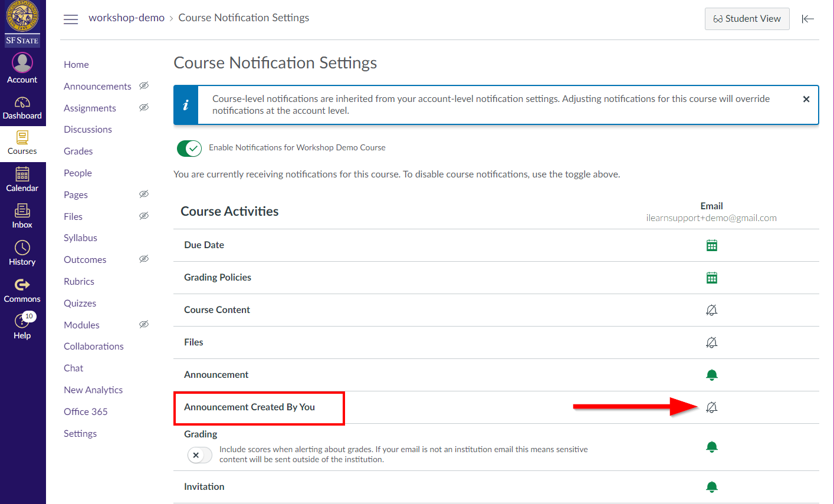Viewport: 834px width, 504px height.
Task: Change the Files row notification bell
Action: click(712, 342)
